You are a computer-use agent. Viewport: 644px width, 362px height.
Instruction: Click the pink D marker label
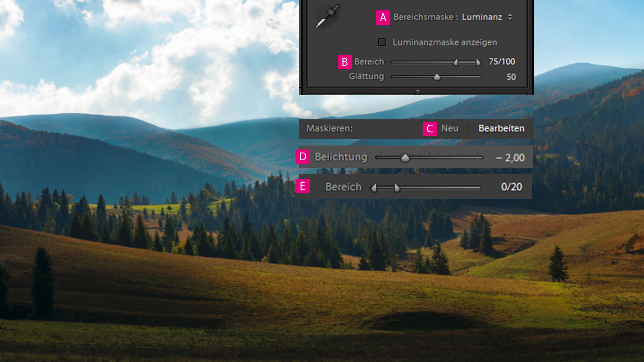(303, 157)
